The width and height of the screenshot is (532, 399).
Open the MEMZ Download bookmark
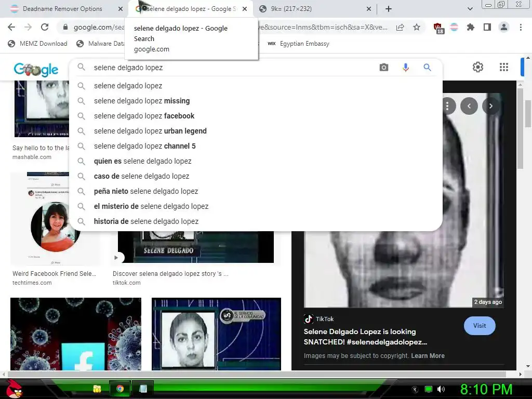(37, 44)
